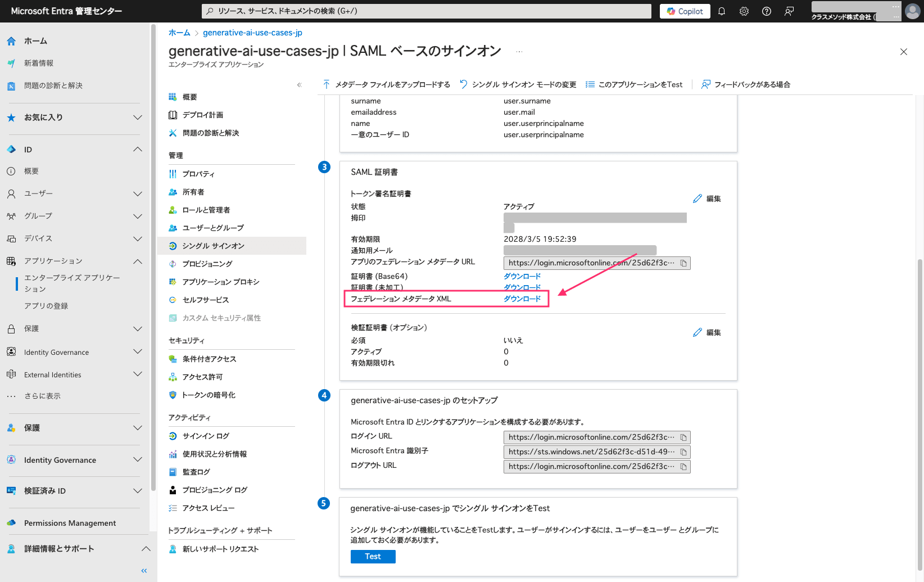Download フェデレーション メタデータ XML

[522, 299]
